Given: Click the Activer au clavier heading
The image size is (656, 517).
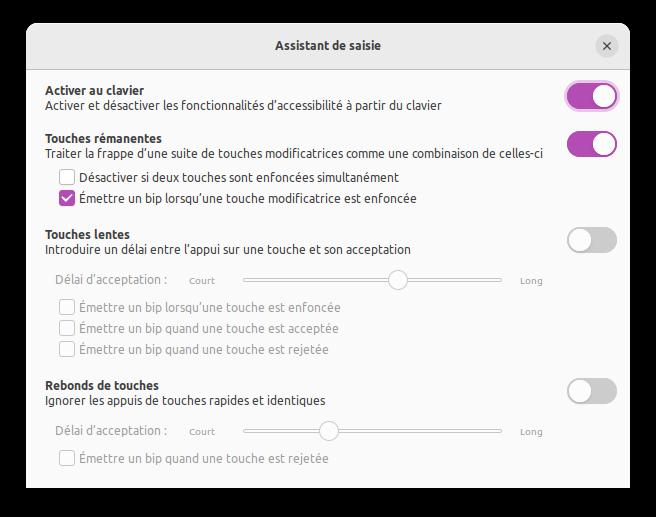Looking at the screenshot, I should click(94, 91).
